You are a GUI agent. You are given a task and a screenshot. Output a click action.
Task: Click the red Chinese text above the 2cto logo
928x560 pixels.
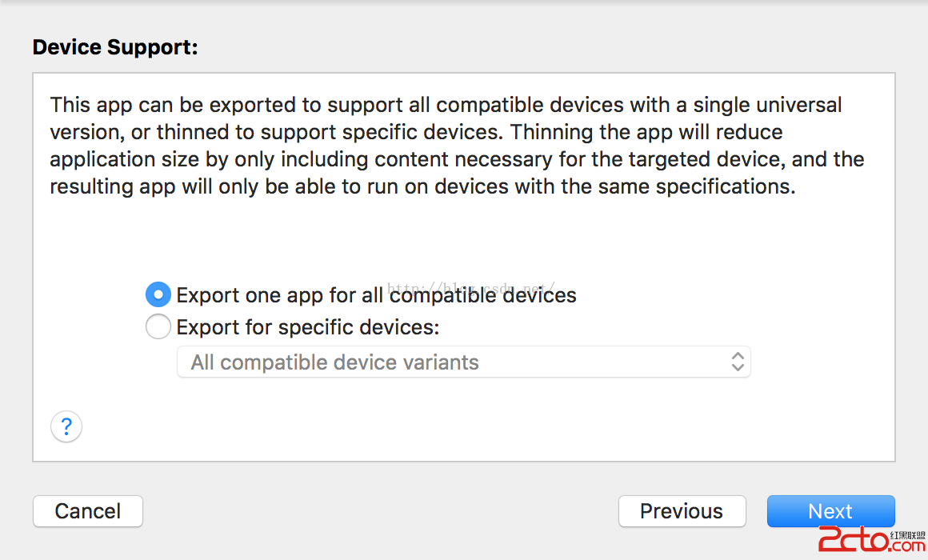(x=908, y=534)
